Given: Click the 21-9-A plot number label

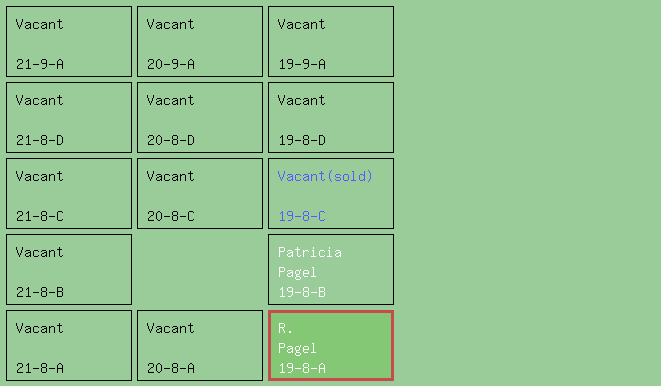Looking at the screenshot, I should (40, 64).
